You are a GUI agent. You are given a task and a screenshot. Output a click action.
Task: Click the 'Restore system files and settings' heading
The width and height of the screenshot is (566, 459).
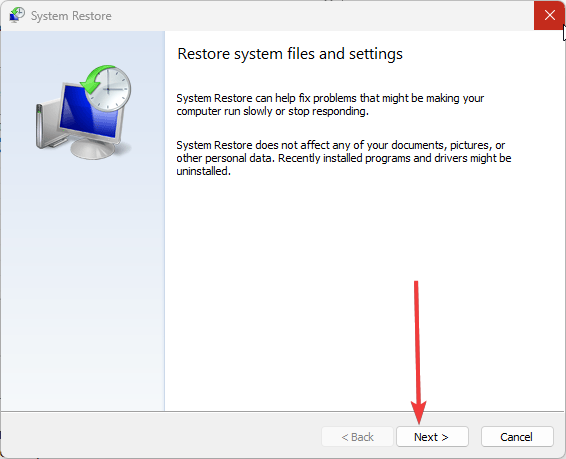pos(290,54)
